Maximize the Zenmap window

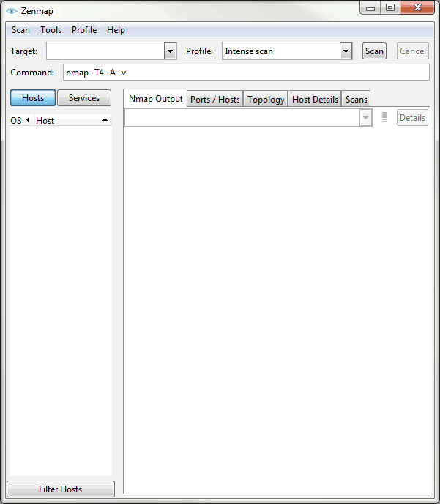[x=390, y=8]
